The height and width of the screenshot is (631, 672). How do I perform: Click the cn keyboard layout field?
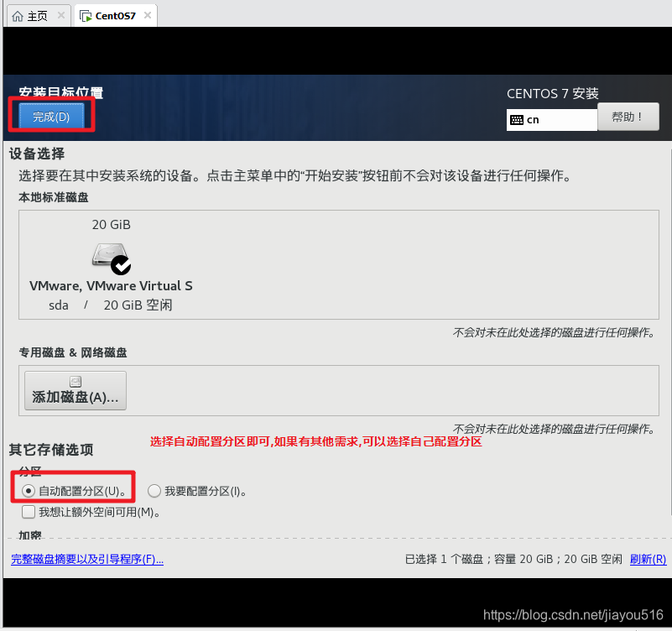point(551,120)
